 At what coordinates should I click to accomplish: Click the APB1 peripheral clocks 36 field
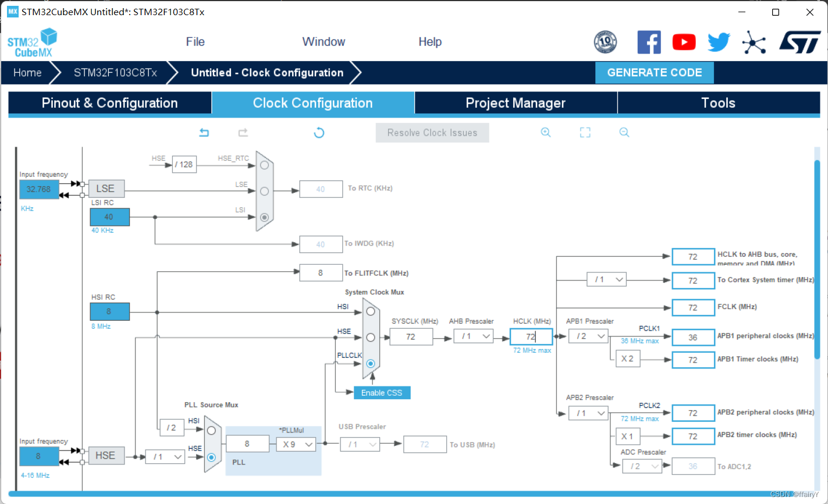pyautogui.click(x=693, y=337)
